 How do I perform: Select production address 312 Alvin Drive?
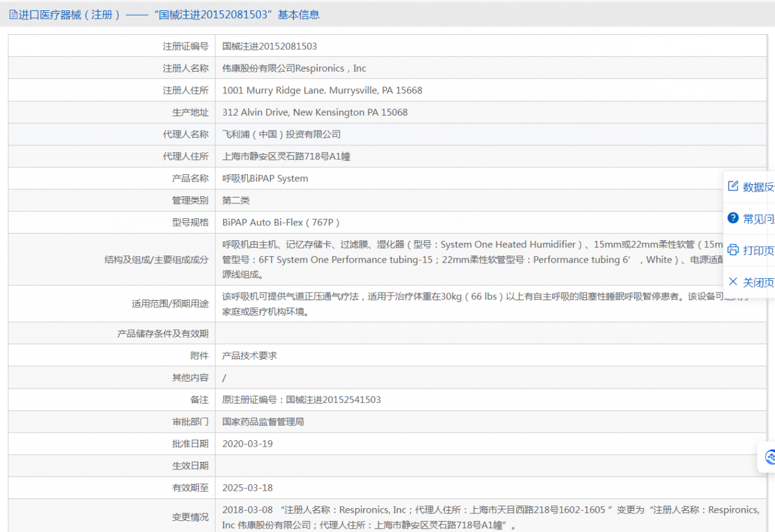[315, 112]
